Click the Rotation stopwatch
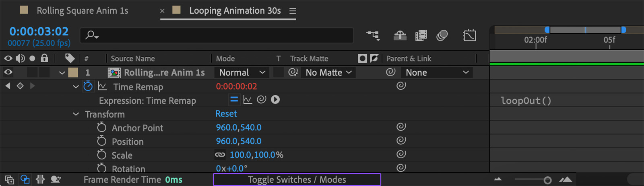Screen dimensions: 644x186 (x=102, y=168)
